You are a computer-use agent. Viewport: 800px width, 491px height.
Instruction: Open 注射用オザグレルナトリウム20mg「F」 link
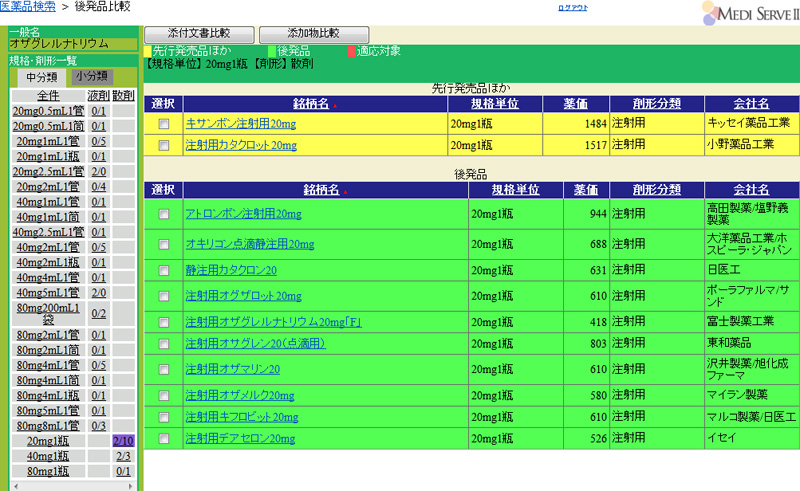[273, 322]
